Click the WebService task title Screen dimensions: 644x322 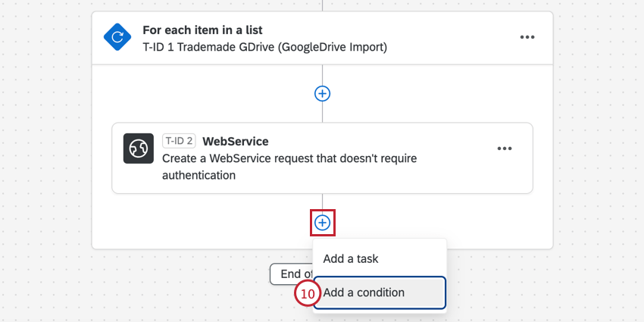click(x=235, y=141)
